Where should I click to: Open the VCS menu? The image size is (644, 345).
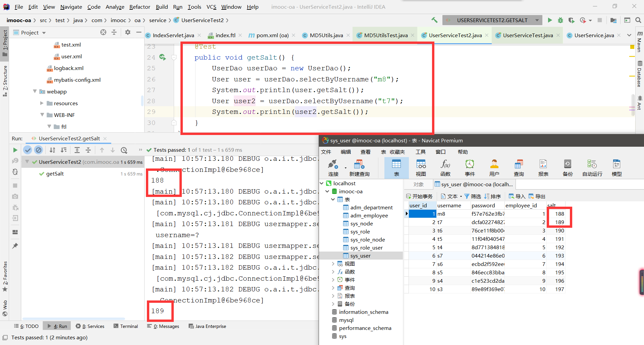tap(211, 7)
